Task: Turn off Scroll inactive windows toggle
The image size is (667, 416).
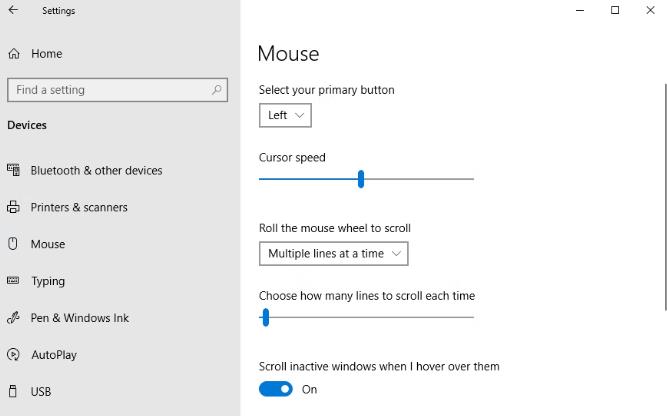Action: click(276, 389)
